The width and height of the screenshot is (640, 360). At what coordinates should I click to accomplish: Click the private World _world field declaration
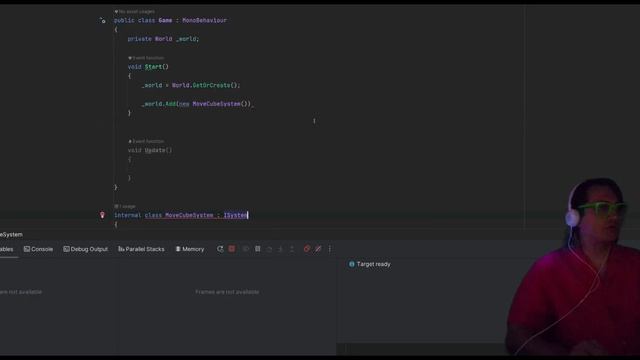[163, 39]
